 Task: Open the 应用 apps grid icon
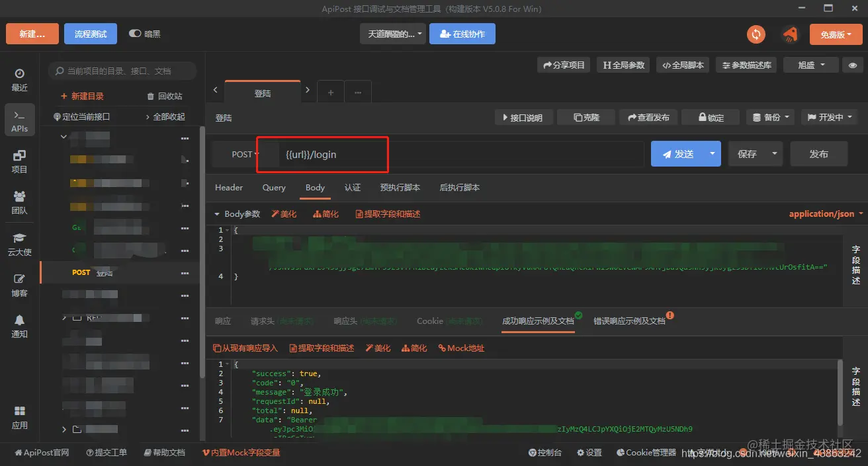tap(19, 417)
